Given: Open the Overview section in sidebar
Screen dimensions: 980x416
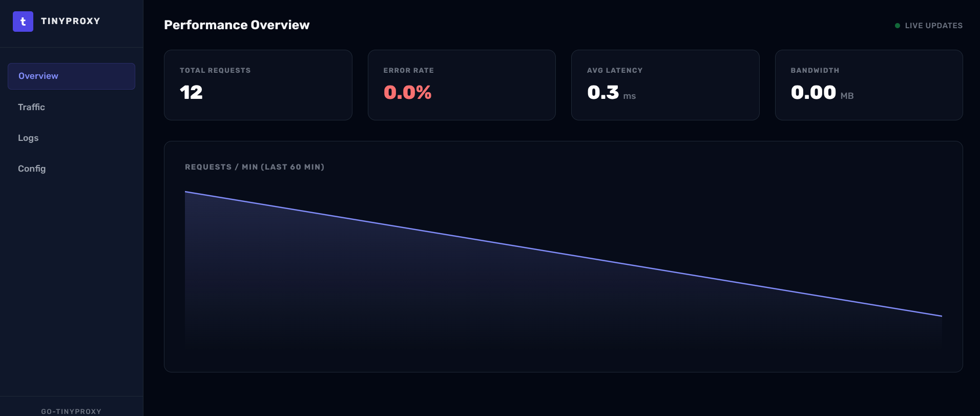Looking at the screenshot, I should pos(71,76).
